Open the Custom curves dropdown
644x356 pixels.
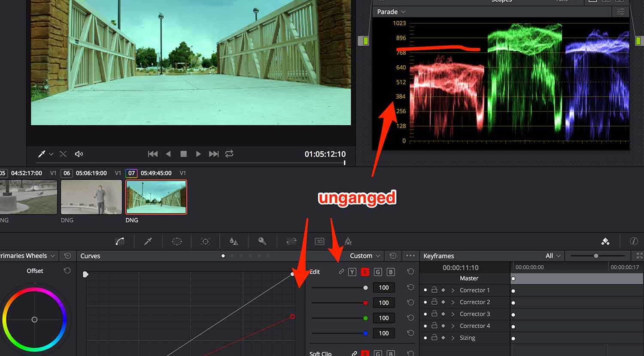coord(365,256)
